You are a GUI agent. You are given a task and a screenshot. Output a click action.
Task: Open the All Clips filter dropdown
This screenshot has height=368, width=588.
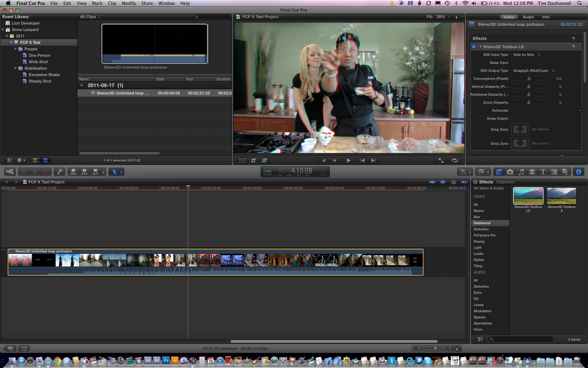[90, 17]
